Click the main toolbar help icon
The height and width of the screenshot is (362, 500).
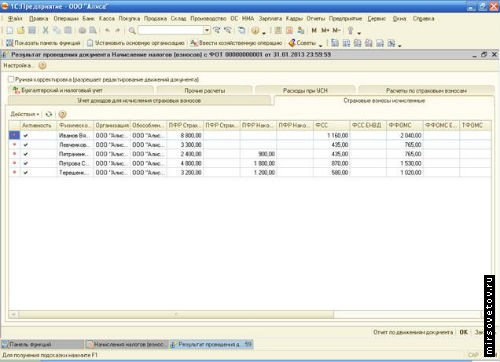tap(255, 31)
